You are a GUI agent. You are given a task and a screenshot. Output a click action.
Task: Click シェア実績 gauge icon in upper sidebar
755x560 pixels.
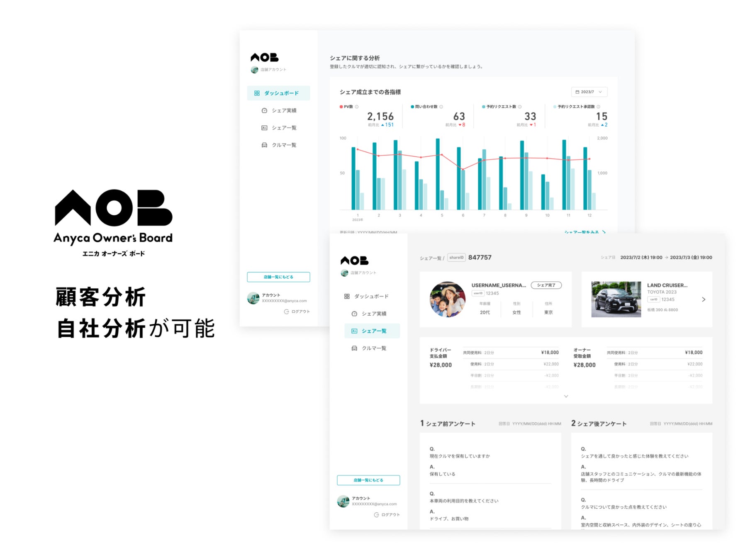(264, 111)
